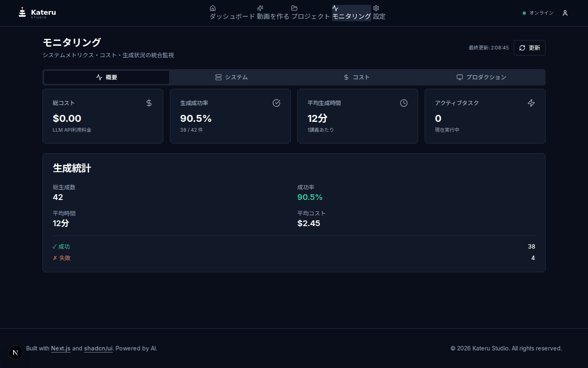Click the アクティブタスク value 0
The width and height of the screenshot is (588, 368).
[x=438, y=119]
